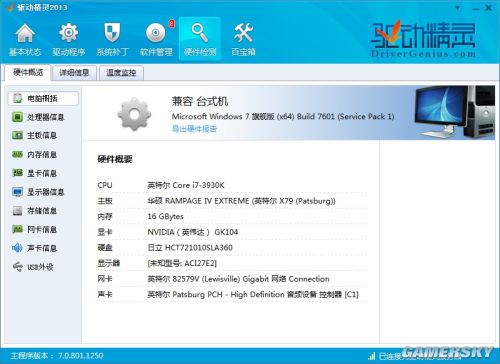Click the large gray gear icon
This screenshot has height=364, width=500.
(x=134, y=114)
